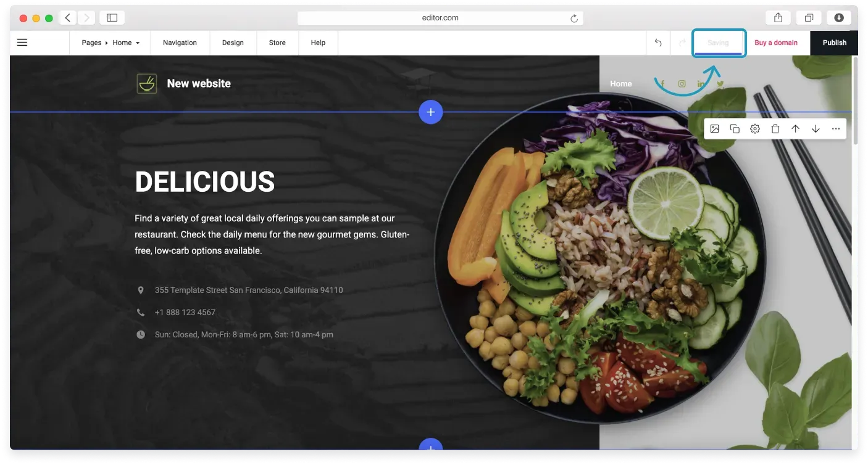Viewport: 868px width, 465px height.
Task: Expand the Pages Home dropdown
Action: [x=111, y=43]
